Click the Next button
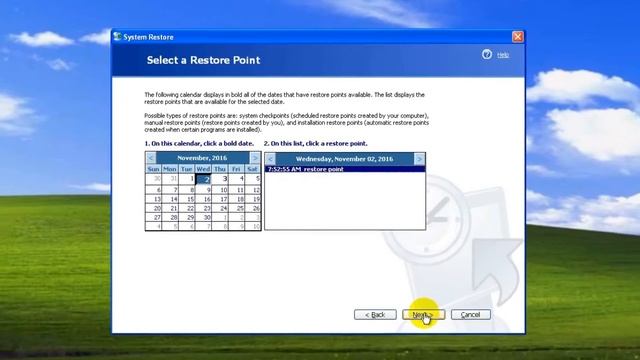Screen dimensions: 640x360 click(x=423, y=315)
